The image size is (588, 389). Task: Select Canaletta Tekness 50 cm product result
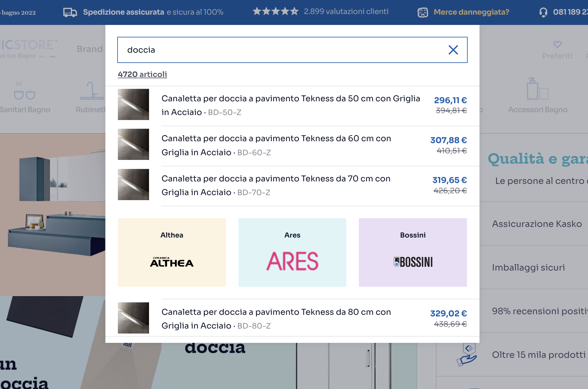click(291, 105)
